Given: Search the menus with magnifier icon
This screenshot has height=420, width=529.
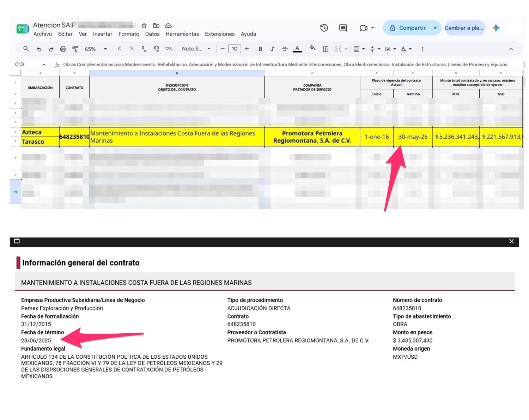Looking at the screenshot, I should pos(26,49).
